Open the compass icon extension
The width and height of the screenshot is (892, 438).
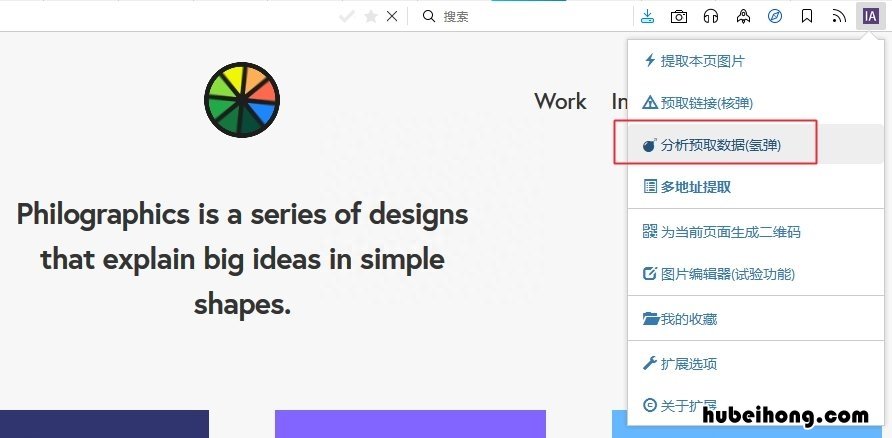pos(775,16)
